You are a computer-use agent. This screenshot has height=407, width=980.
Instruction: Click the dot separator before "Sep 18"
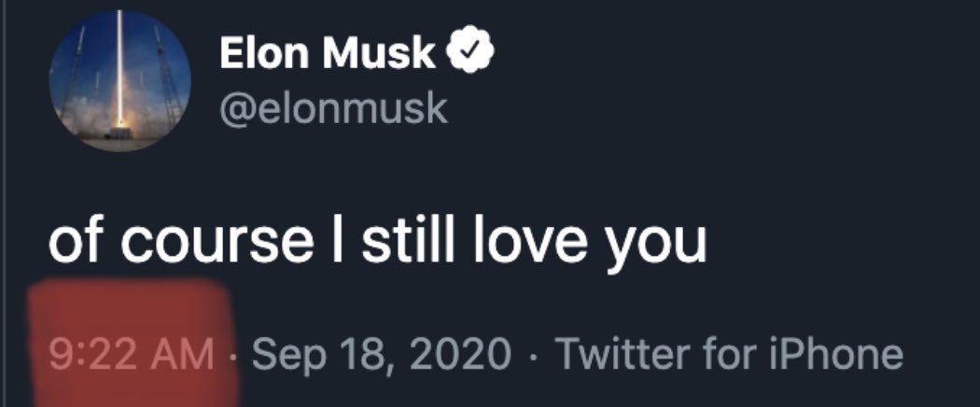click(x=231, y=356)
